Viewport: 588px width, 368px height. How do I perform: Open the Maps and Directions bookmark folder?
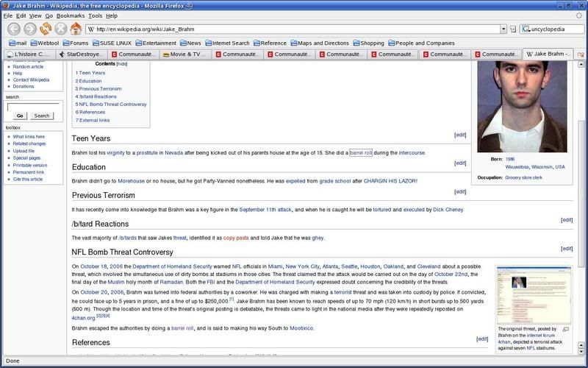320,43
